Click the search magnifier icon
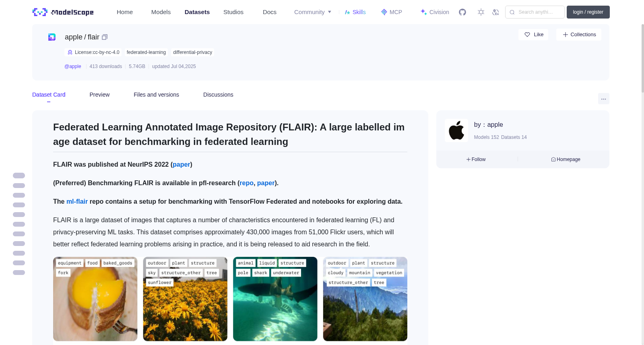Viewport: 644px width, 345px height. point(512,12)
